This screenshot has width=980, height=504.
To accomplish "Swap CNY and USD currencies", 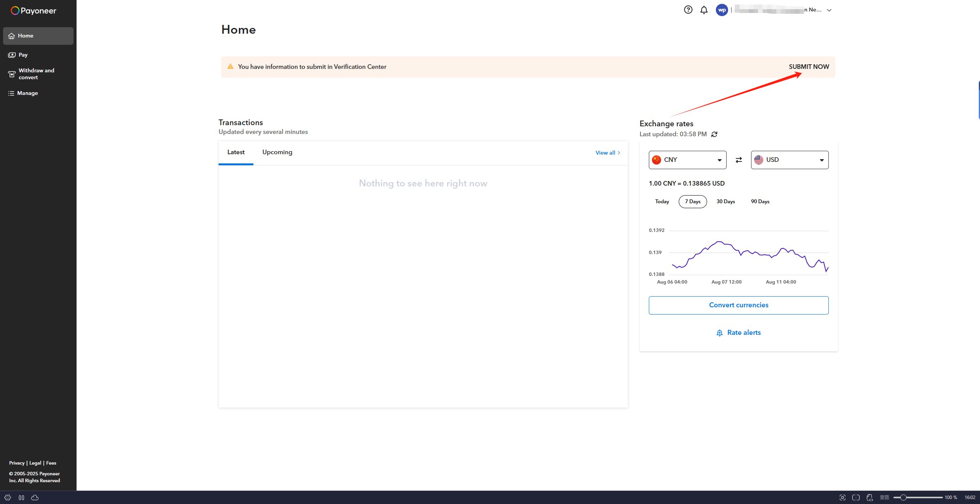I will coord(738,160).
